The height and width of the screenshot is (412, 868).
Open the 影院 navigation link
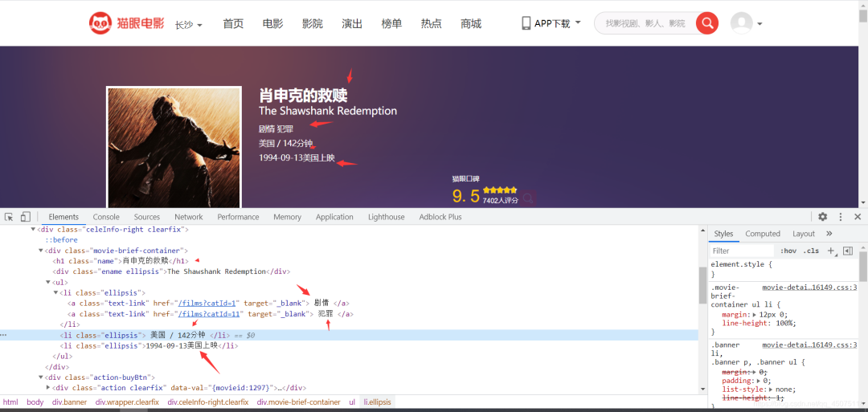(x=312, y=24)
